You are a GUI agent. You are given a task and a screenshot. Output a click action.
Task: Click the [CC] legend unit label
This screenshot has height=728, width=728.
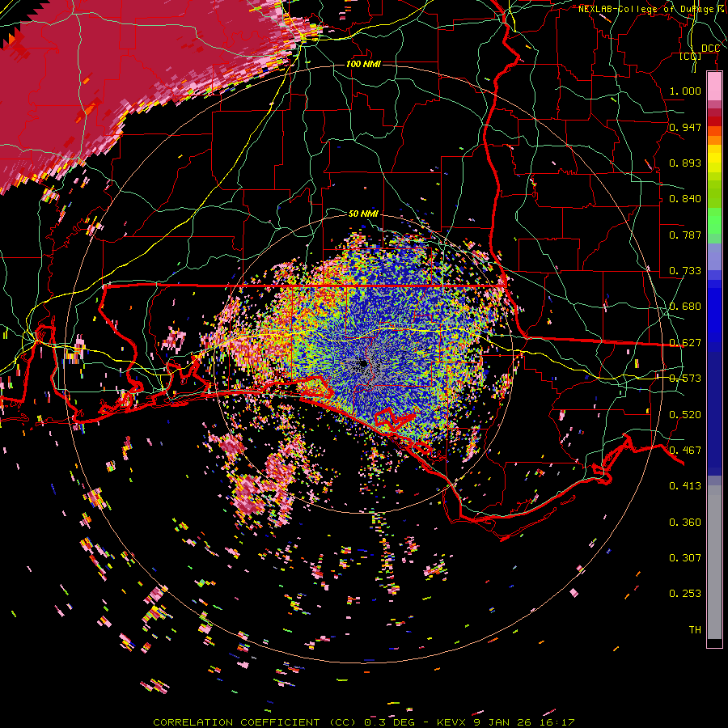pos(691,57)
